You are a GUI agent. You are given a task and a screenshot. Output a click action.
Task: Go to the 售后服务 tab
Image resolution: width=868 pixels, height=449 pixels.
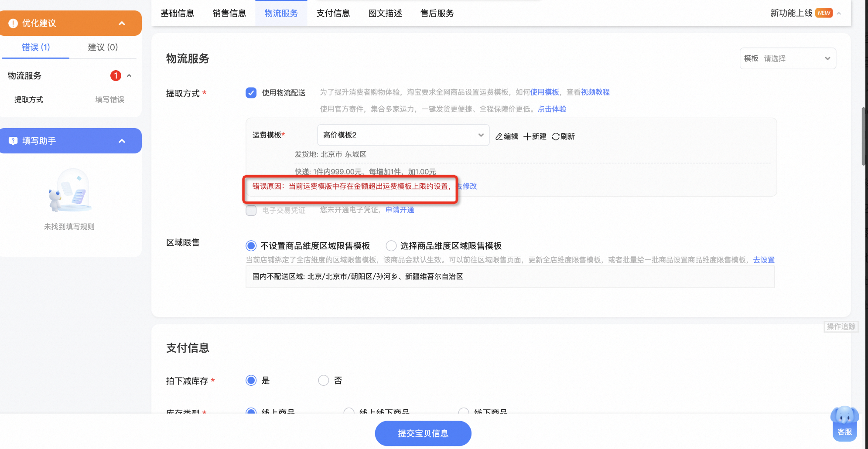coord(437,13)
